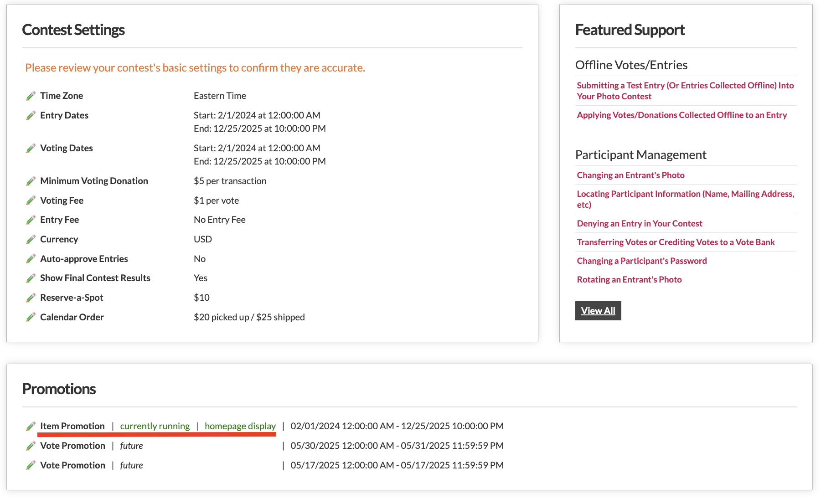Click pencil icon for 05/30/2025 Vote Promotion
Viewport: 826px width, 504px height.
click(31, 446)
